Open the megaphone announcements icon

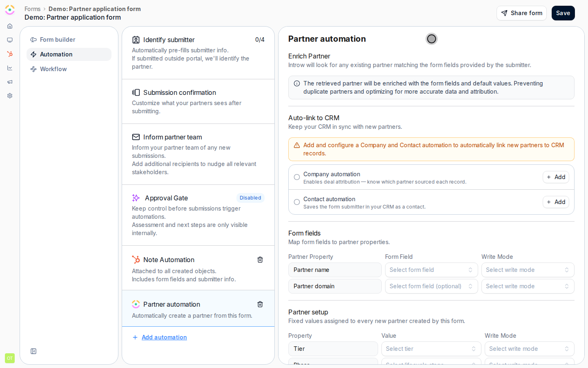point(10,82)
